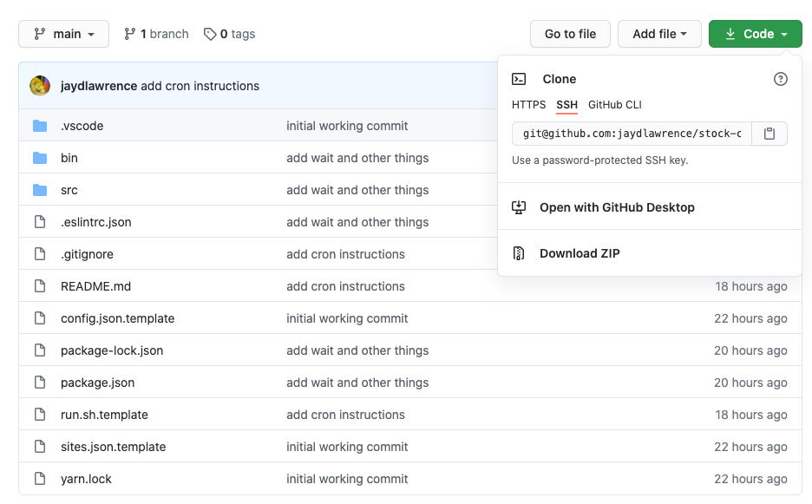Click the GitHub Desktop icon
The width and height of the screenshot is (812, 504).
pyautogui.click(x=519, y=207)
